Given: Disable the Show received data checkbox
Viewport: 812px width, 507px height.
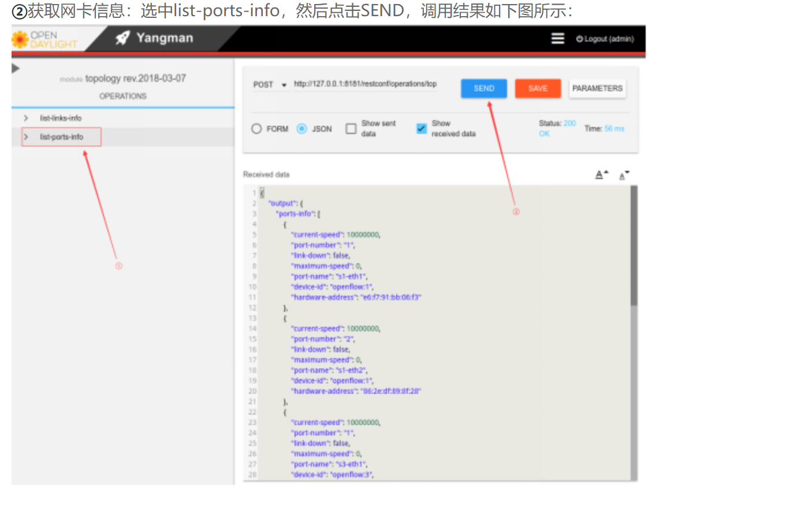Looking at the screenshot, I should (421, 128).
